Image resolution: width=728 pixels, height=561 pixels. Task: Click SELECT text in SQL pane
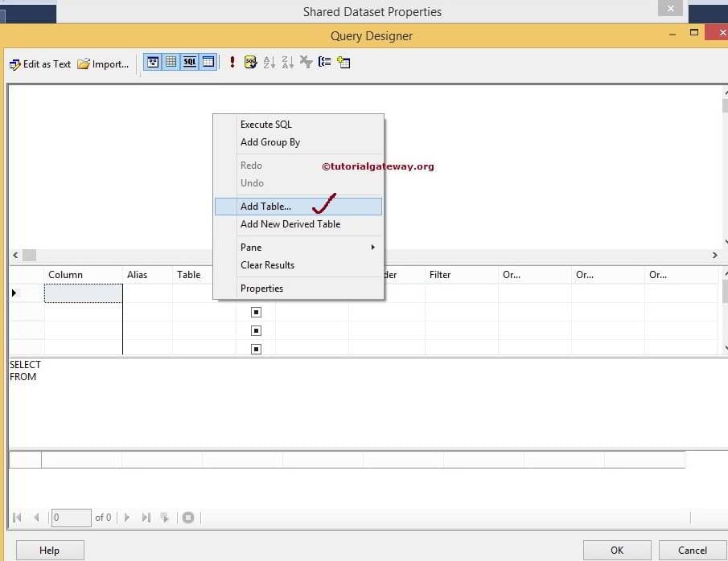coord(25,365)
